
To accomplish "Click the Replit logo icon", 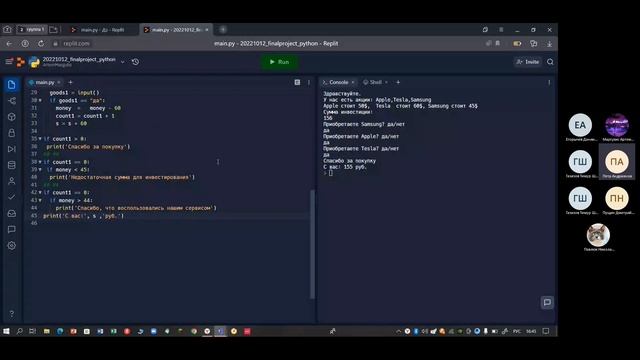I will (20, 62).
